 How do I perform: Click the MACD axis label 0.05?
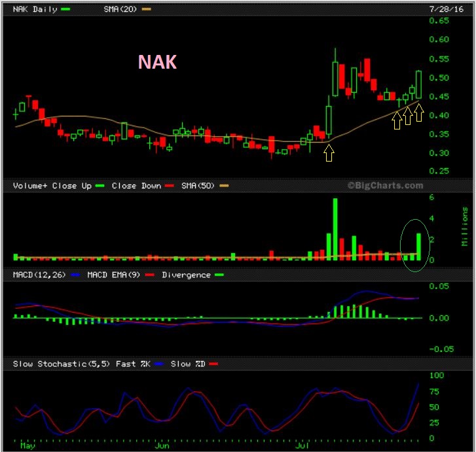pyautogui.click(x=439, y=287)
